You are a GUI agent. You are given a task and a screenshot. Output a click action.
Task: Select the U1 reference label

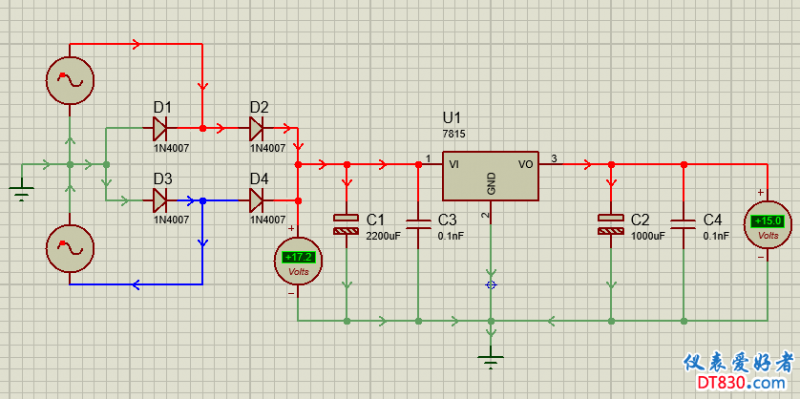[452, 118]
